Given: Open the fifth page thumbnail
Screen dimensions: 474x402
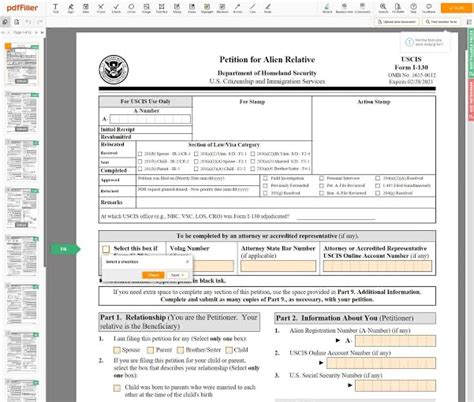Looking at the screenshot, I should pyautogui.click(x=22, y=256).
